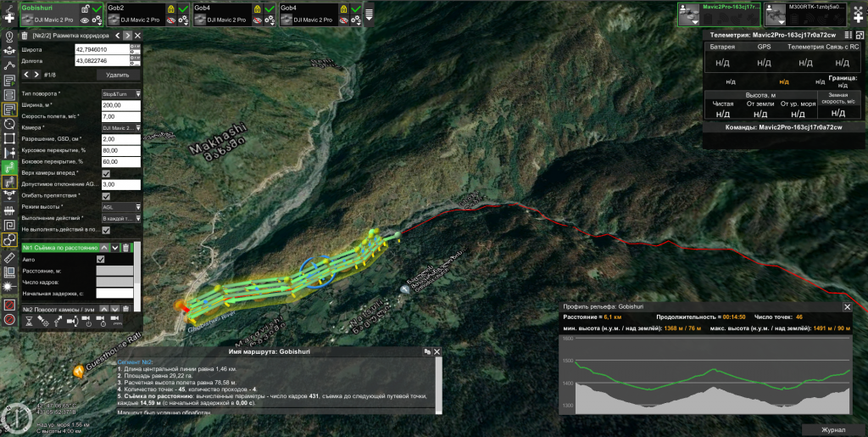Click the trash icon beside the segment title

[24, 36]
